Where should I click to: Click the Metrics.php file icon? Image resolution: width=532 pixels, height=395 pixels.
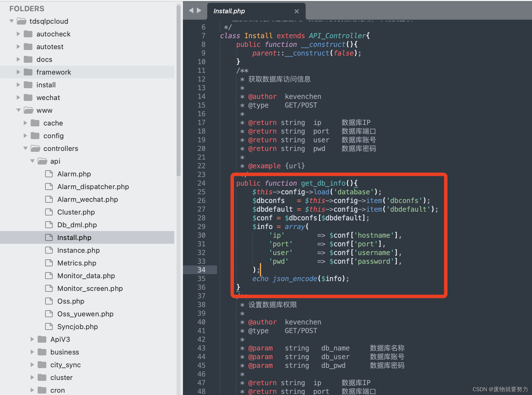click(x=49, y=263)
